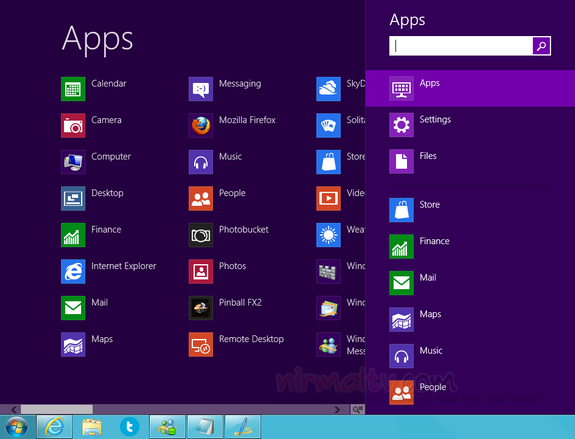Search within Music in the search pane
This screenshot has width=575, height=439.
point(470,356)
